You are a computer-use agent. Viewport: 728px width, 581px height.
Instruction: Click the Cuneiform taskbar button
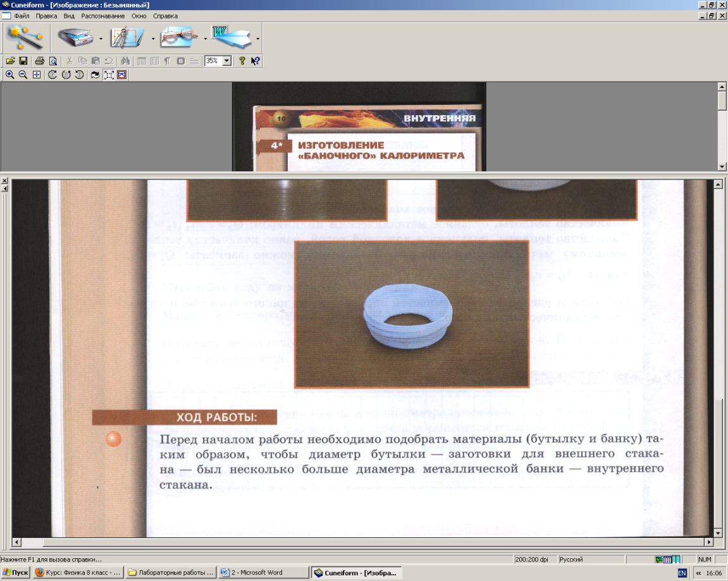(356, 572)
